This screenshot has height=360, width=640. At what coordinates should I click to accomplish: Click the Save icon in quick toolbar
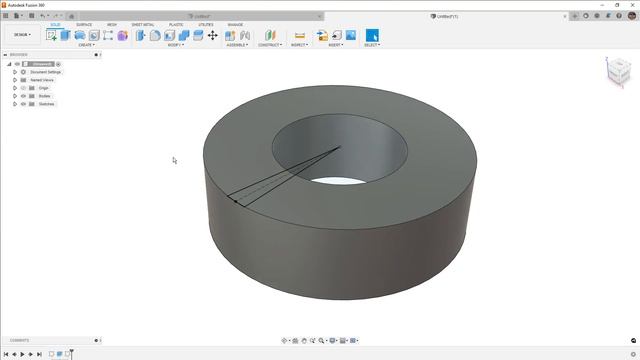click(31, 16)
